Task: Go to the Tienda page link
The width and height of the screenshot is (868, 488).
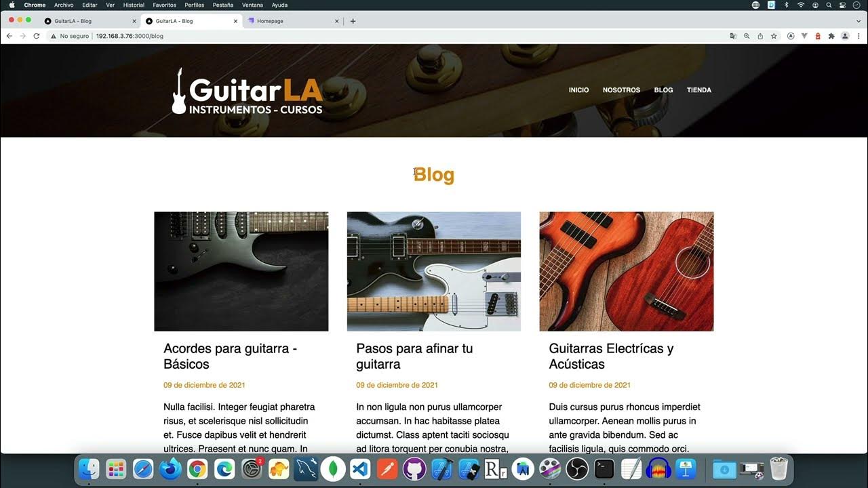Action: pyautogui.click(x=699, y=90)
